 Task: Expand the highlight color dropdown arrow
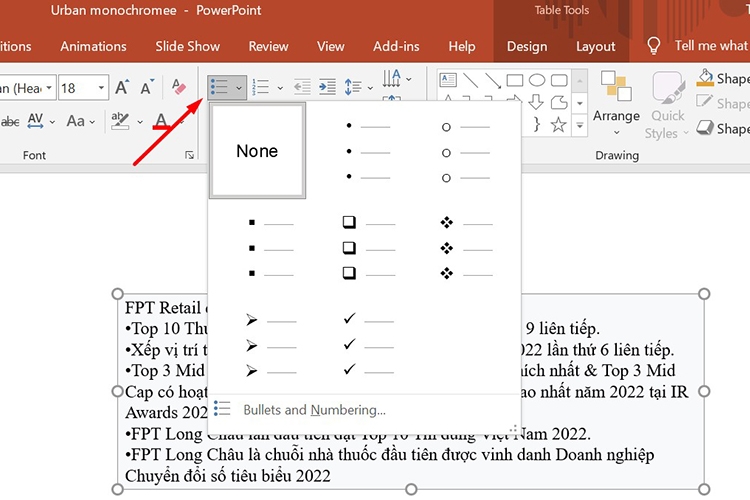point(140,122)
